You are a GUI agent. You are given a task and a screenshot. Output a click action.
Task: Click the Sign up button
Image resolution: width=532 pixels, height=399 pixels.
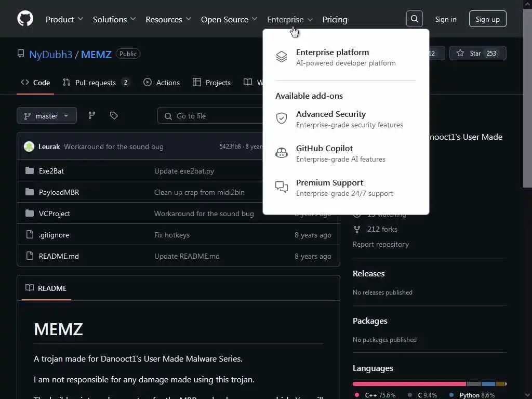click(x=487, y=19)
